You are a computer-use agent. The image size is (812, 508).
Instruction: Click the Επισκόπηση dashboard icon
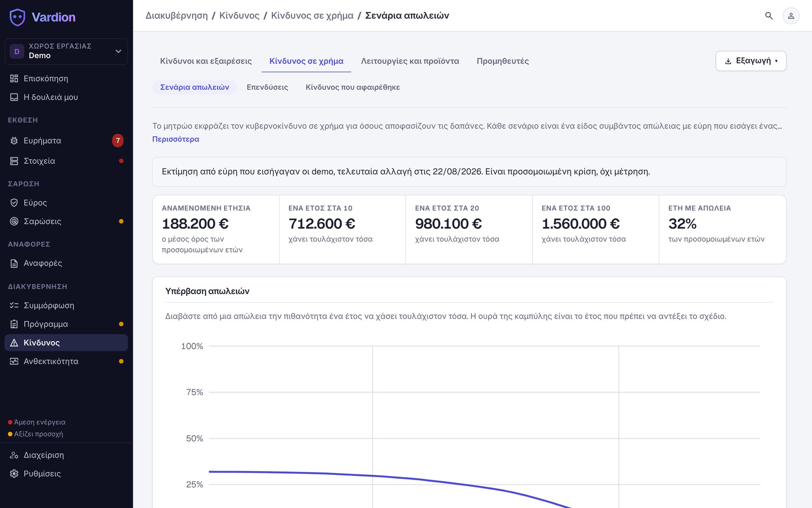click(14, 78)
